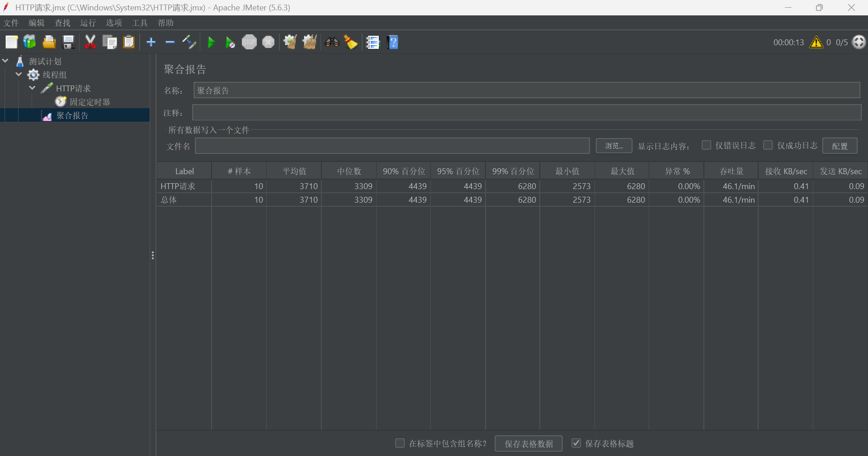868x456 pixels.
Task: Collapse the 测试计划 root node
Action: (5, 60)
